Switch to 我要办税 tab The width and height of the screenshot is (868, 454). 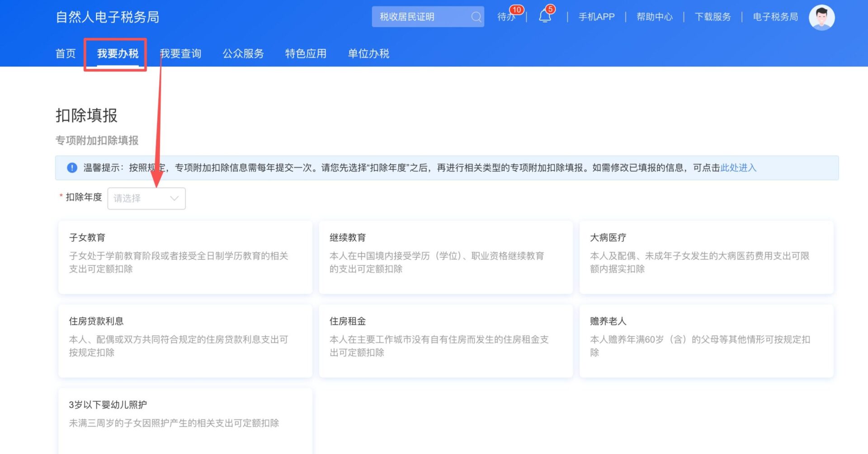[118, 54]
